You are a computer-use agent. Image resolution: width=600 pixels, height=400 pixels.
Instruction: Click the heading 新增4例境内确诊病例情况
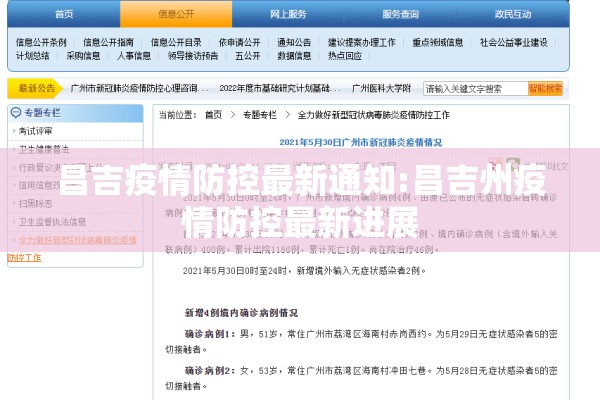coord(241,313)
